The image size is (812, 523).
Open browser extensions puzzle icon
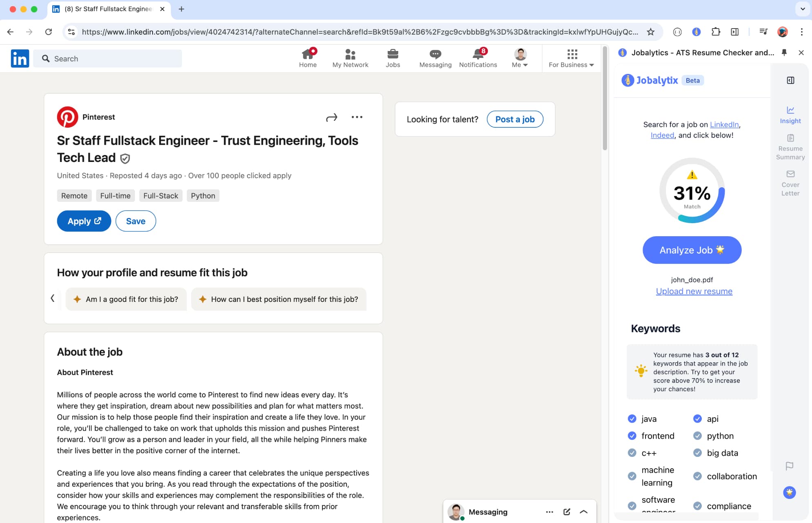716,32
